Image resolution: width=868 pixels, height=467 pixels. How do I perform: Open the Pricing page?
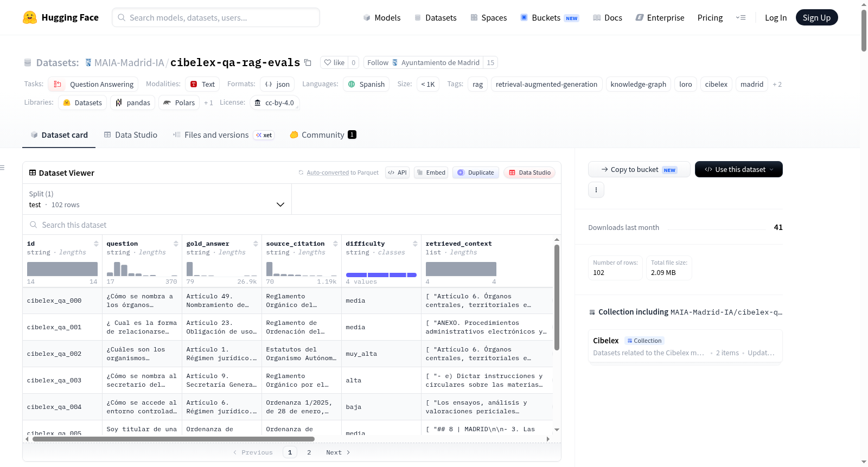tap(710, 17)
